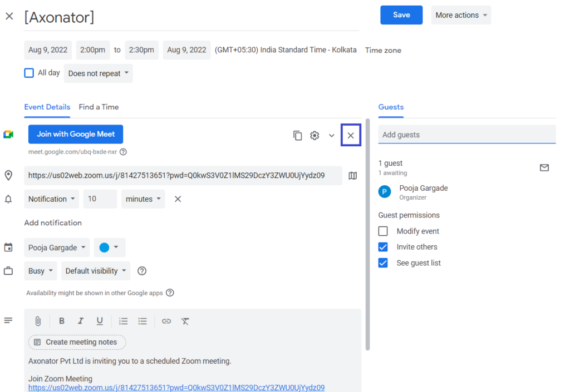Switch to the Event Details tab
The image size is (570, 392).
[47, 107]
